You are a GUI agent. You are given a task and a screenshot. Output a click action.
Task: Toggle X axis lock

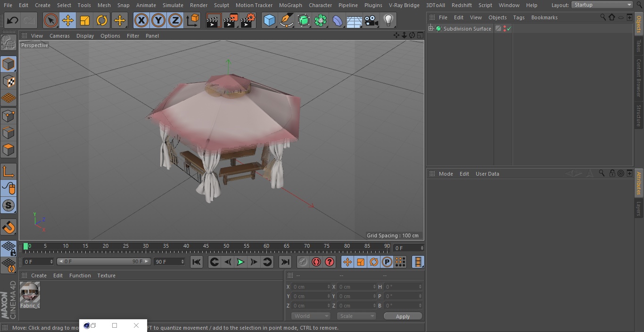tap(141, 20)
